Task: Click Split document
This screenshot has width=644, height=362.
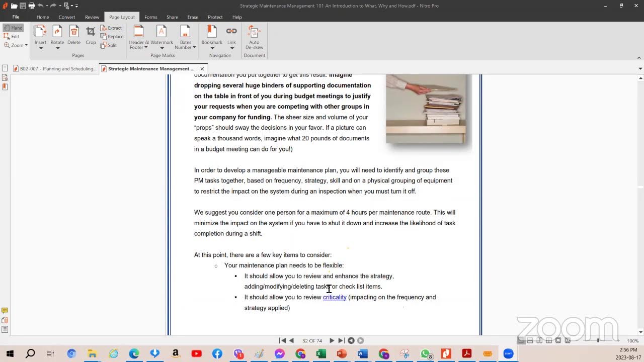Action: pos(109,45)
